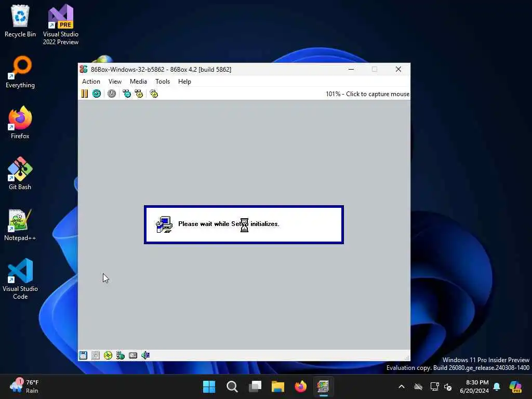Open the notification bell
Image resolution: width=532 pixels, height=399 pixels.
pos(497,387)
